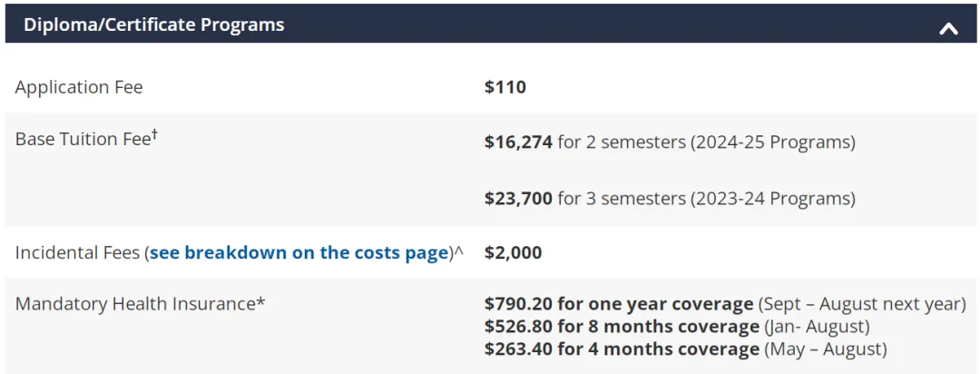Click the Diploma/Certificate Programs header title
This screenshot has height=374, width=980.
tap(153, 25)
